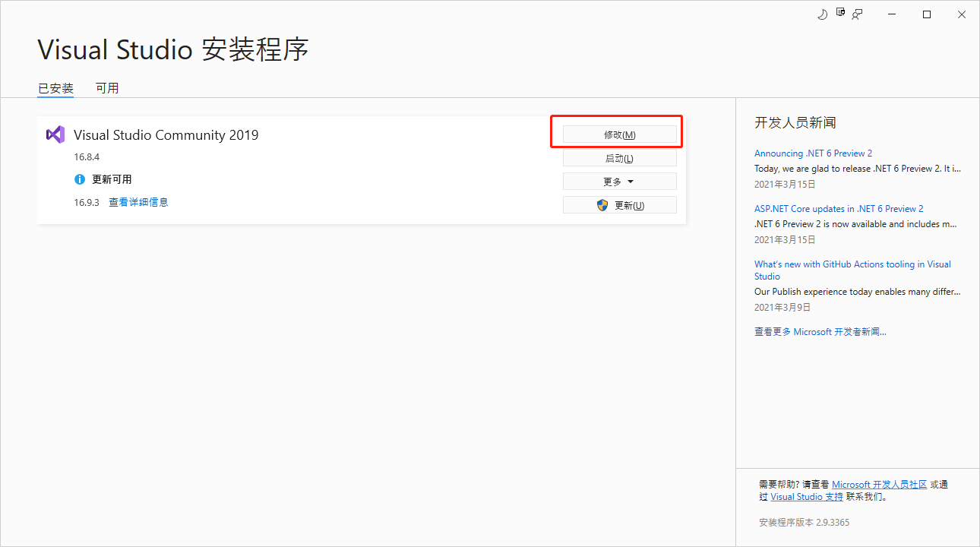
Task: Click the send feedback icon in the title bar
Action: coord(858,14)
